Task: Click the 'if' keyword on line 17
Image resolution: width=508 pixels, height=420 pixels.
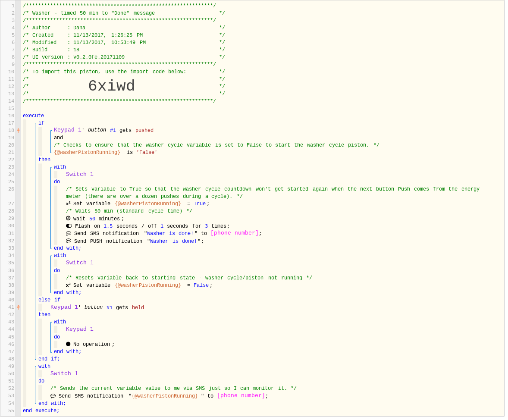Action: 41,123
